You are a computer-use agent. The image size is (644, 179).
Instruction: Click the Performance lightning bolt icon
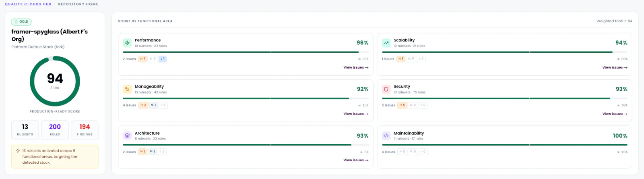click(127, 43)
